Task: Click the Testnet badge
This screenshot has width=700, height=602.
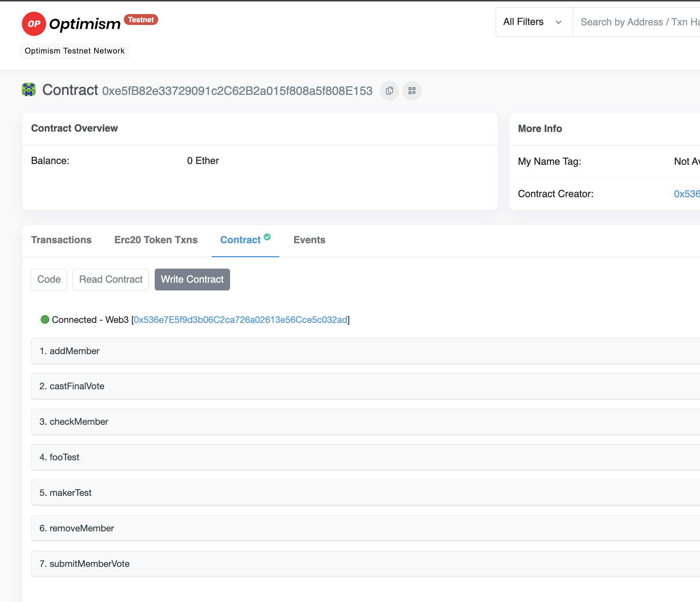Action: tap(141, 20)
